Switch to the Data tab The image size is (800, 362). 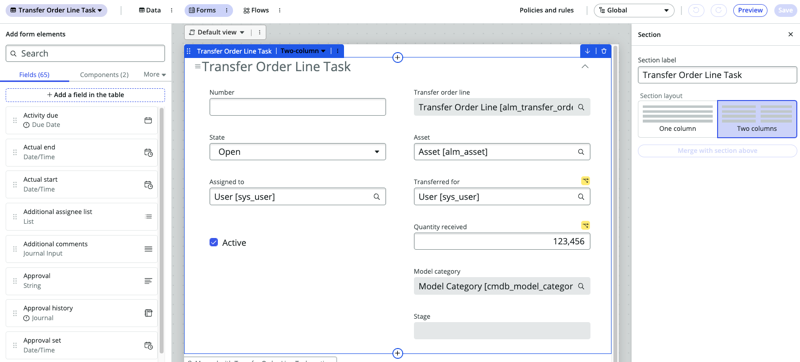[150, 10]
